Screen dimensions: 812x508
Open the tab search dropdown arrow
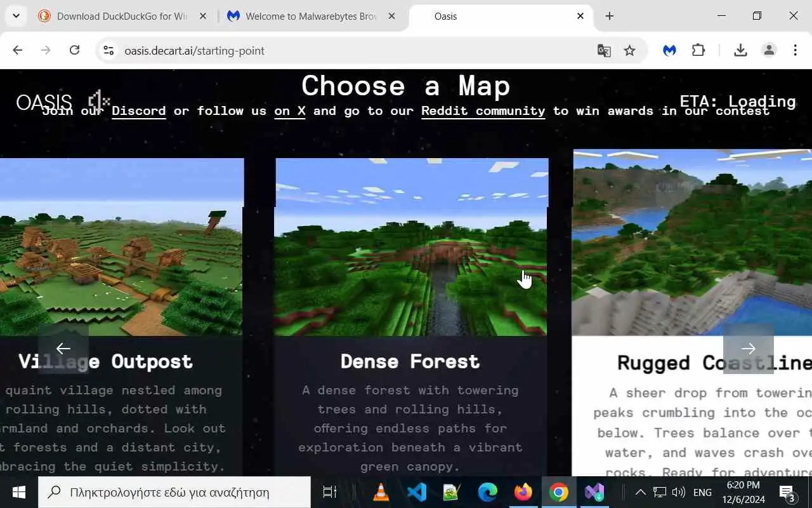point(16,16)
